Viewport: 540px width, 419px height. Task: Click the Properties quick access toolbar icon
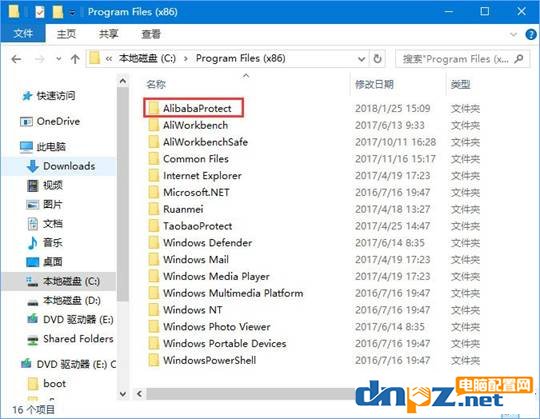coord(40,12)
